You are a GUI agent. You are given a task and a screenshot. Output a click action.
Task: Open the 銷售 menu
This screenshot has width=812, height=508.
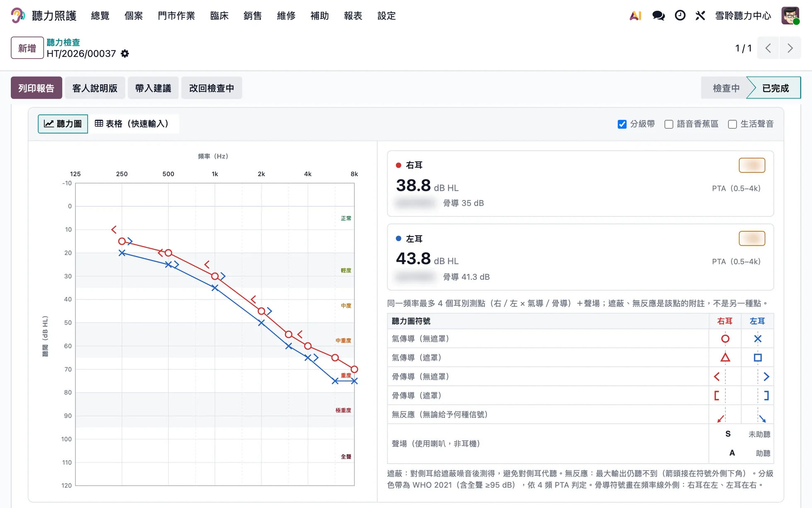(x=253, y=16)
